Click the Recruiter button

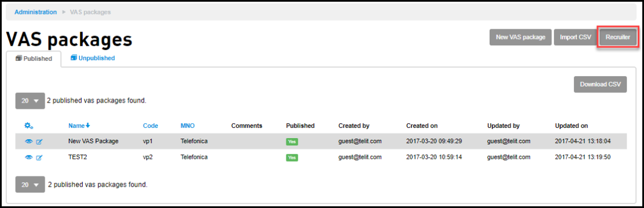[x=618, y=37]
